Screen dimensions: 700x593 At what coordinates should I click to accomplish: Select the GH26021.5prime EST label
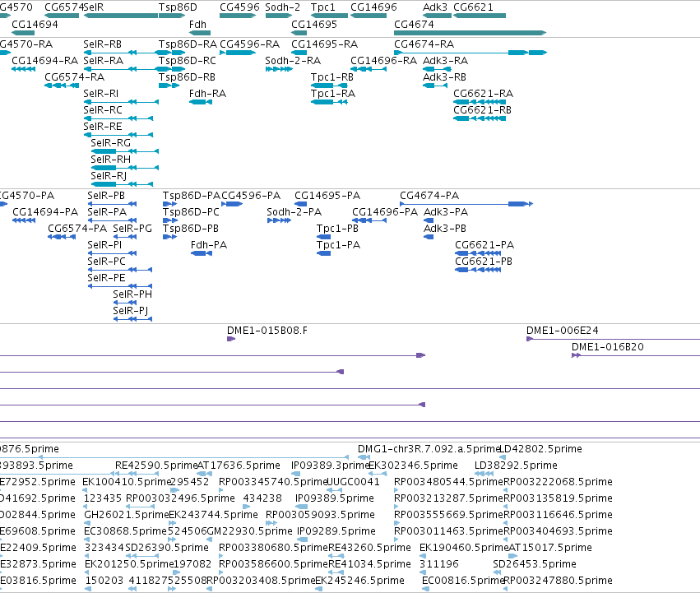coord(127,516)
